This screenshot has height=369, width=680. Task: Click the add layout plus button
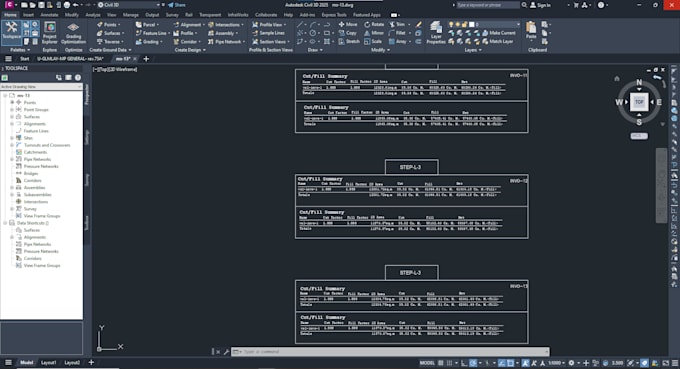coord(91,362)
